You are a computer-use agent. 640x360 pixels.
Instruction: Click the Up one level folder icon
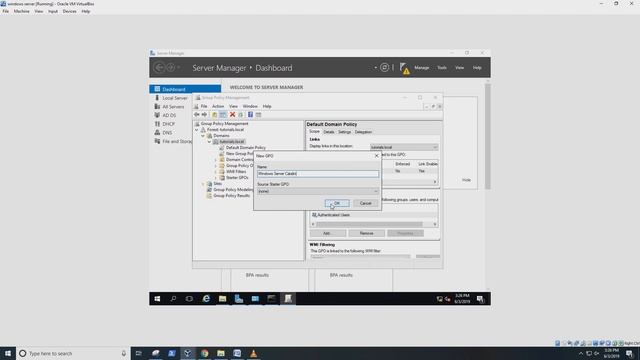pos(214,115)
